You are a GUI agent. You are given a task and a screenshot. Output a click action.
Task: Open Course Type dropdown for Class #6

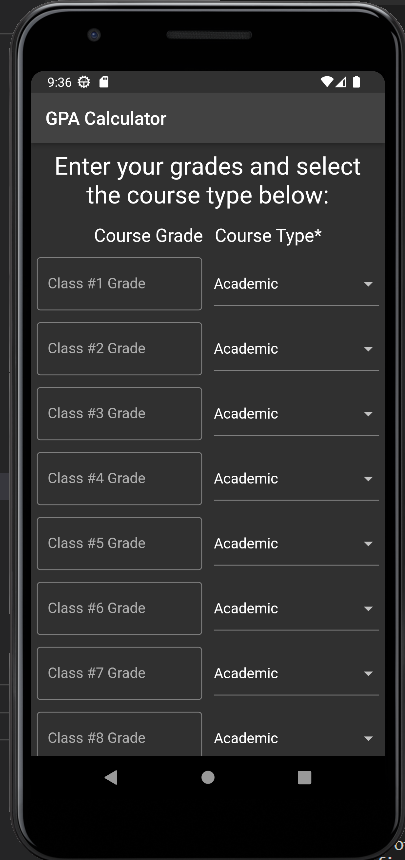coord(296,609)
